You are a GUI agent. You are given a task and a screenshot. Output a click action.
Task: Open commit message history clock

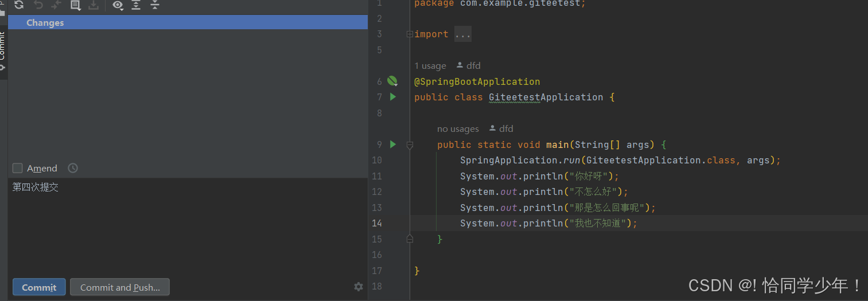tap(73, 168)
